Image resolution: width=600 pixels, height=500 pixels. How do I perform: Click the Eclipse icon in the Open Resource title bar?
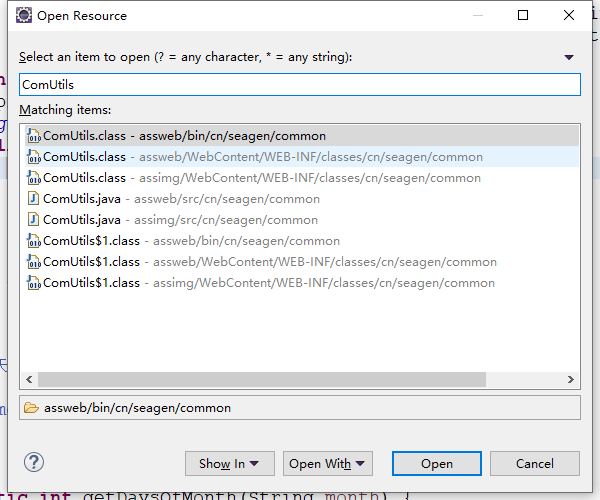pos(24,16)
